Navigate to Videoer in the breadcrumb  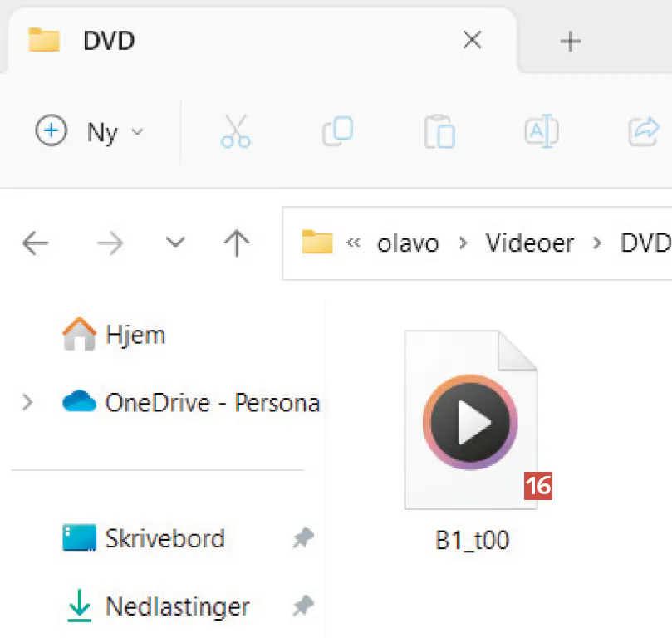tap(529, 243)
